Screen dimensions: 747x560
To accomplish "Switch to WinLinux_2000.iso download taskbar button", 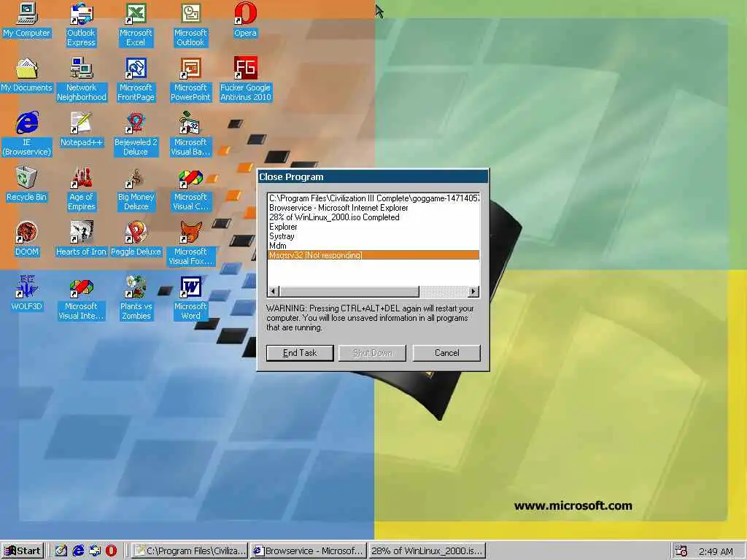I will click(427, 551).
